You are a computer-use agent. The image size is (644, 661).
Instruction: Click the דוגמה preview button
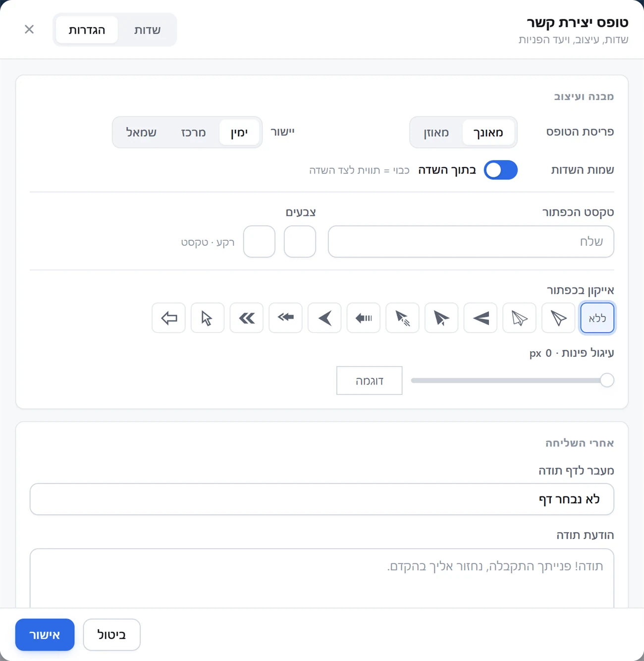(x=369, y=381)
